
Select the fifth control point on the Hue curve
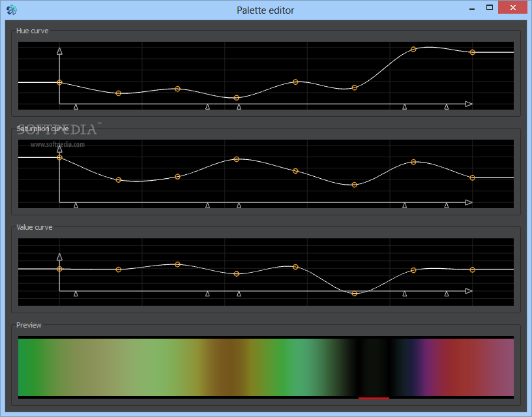(x=295, y=82)
